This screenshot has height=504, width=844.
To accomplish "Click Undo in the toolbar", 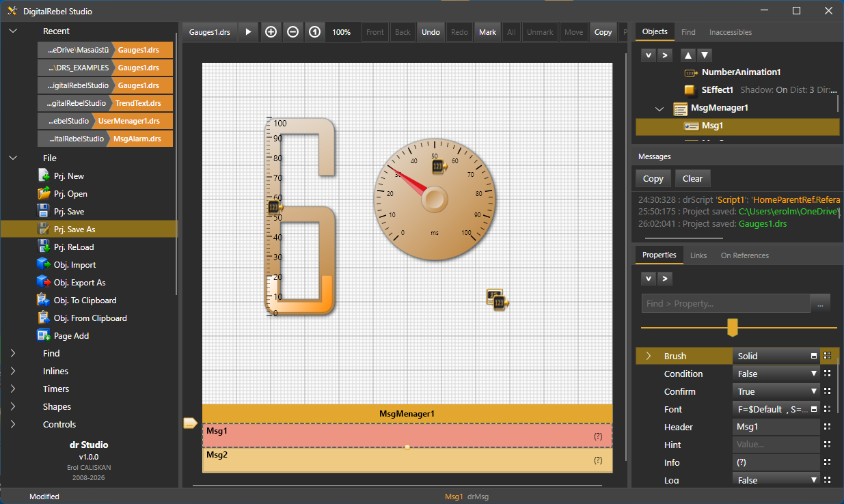I will point(431,32).
